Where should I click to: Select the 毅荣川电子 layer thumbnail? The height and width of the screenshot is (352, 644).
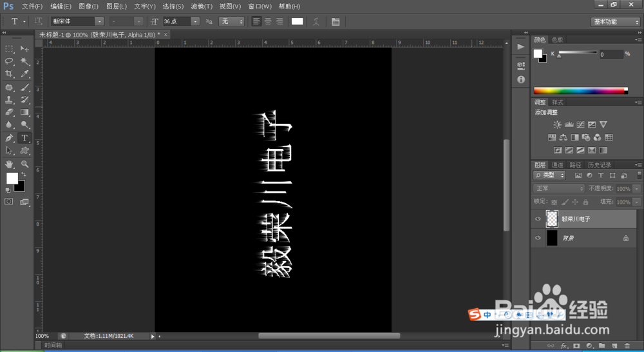[x=552, y=219]
